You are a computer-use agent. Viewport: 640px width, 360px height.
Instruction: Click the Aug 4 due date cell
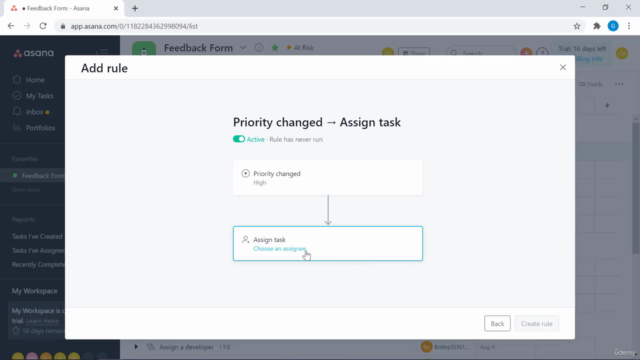coord(487,347)
